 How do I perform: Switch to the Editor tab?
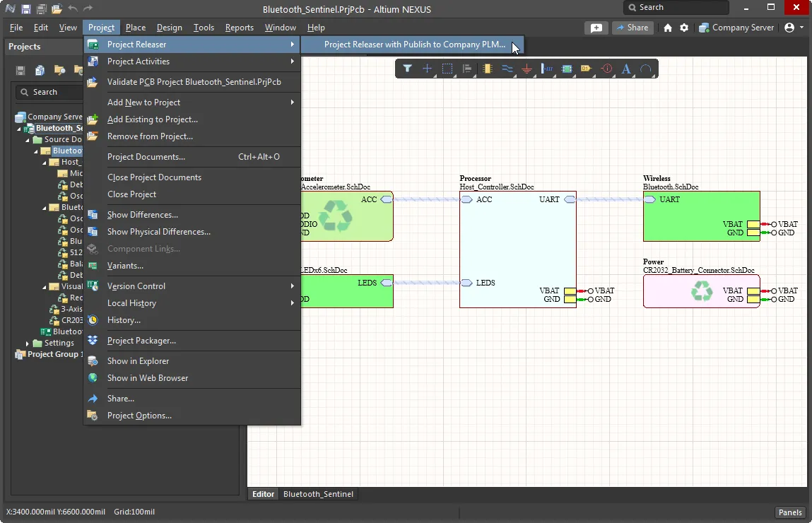click(x=263, y=494)
